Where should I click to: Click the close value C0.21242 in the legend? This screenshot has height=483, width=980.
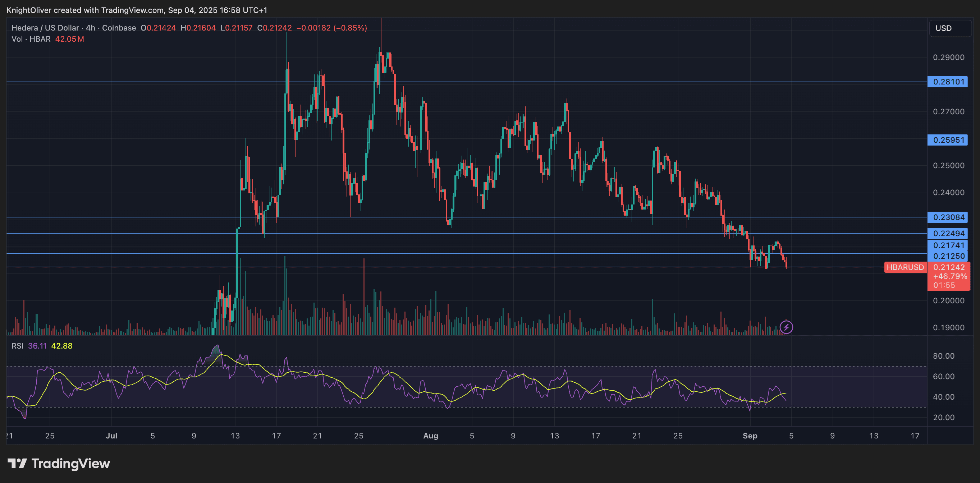coord(274,28)
